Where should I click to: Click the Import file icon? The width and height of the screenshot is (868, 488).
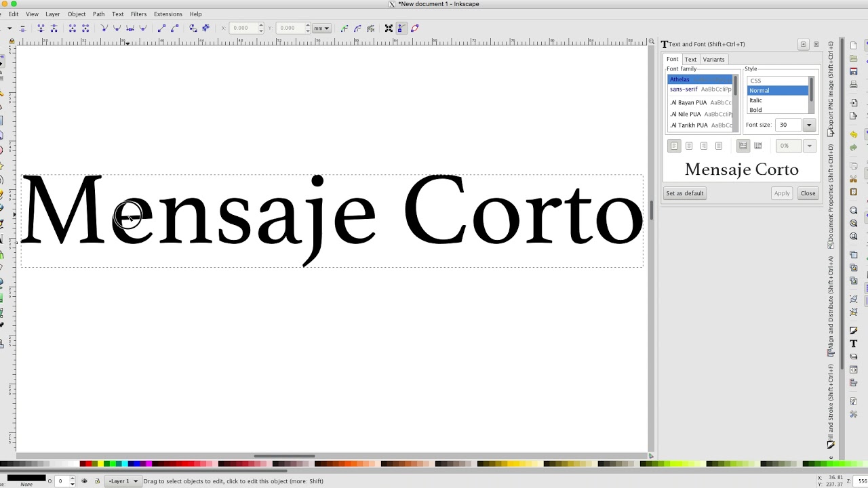click(x=854, y=103)
